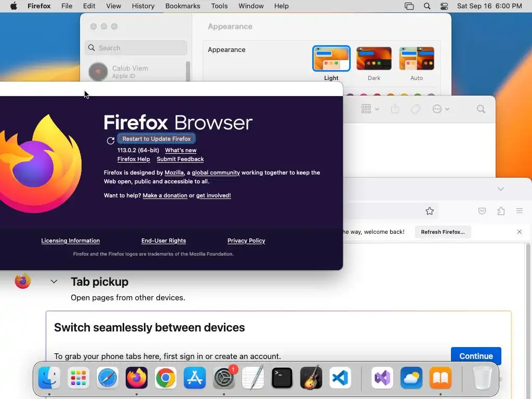Image resolution: width=532 pixels, height=399 pixels.
Task: Click the overlapping-windows icon in the menu bar
Action: pyautogui.click(x=409, y=6)
